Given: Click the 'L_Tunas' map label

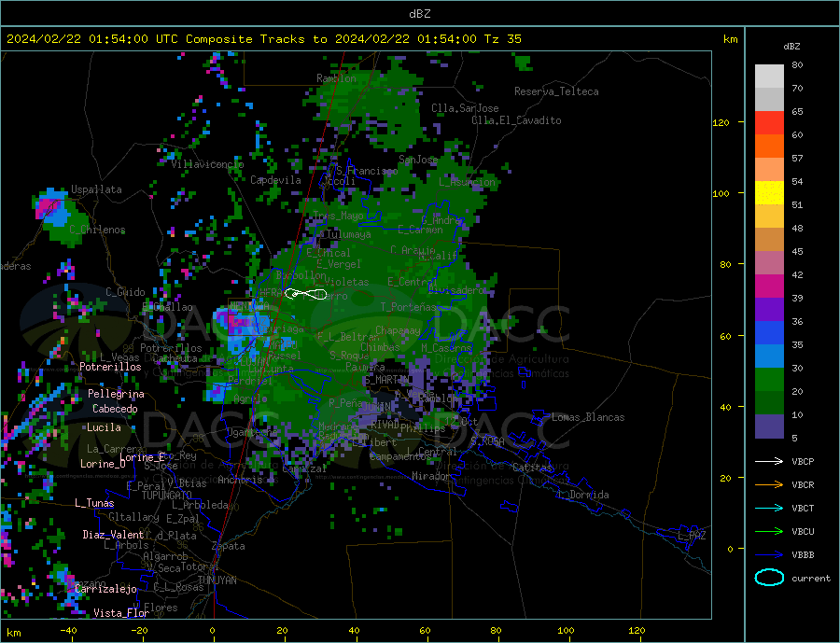Looking at the screenshot, I should pyautogui.click(x=94, y=503).
